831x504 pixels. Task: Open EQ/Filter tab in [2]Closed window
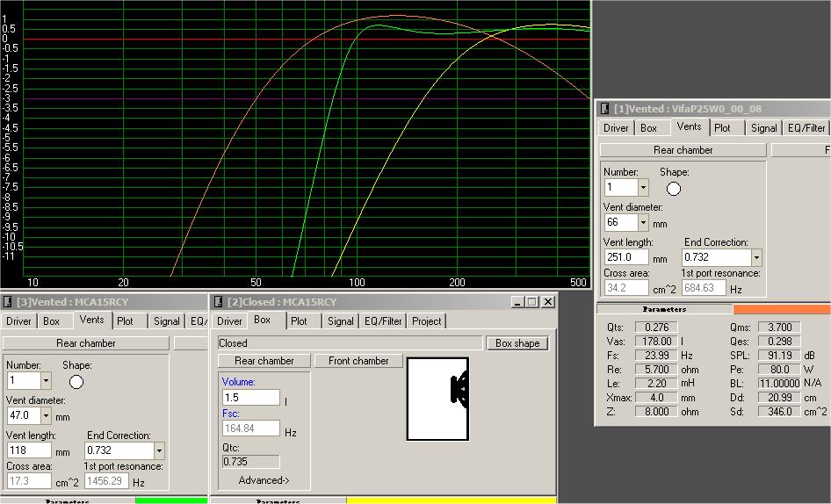[383, 321]
